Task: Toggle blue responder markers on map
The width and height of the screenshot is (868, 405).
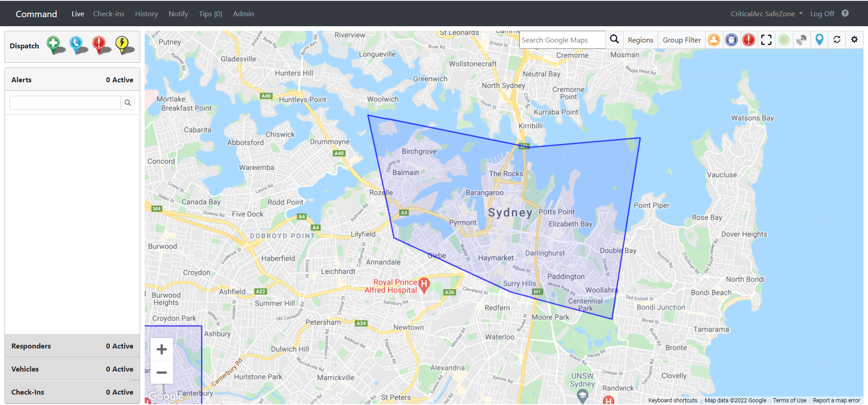Action: [731, 40]
